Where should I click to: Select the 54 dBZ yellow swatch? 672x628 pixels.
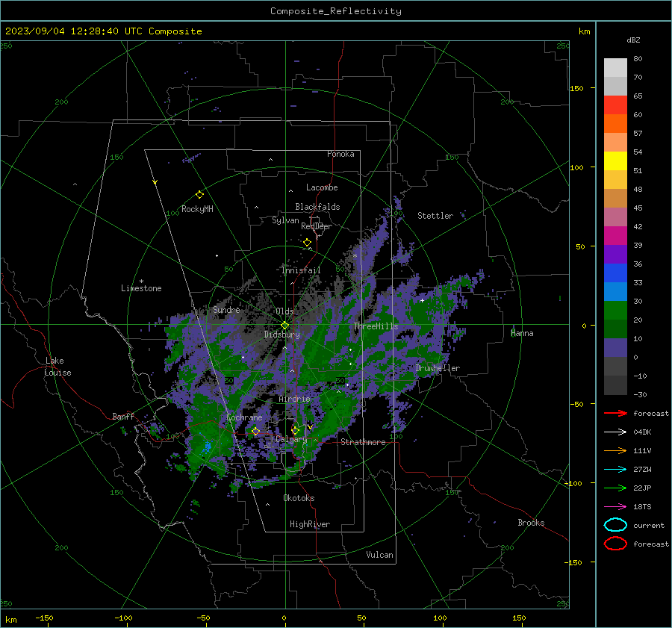pos(615,161)
